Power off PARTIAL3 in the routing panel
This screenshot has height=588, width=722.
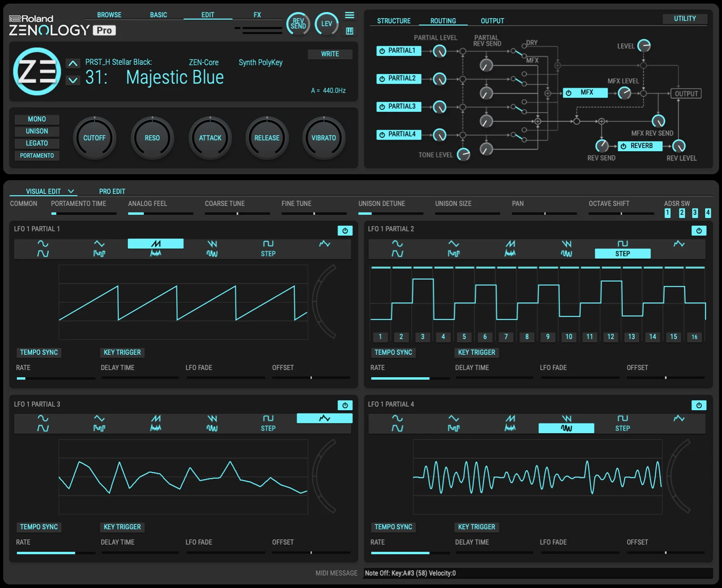[x=382, y=107]
